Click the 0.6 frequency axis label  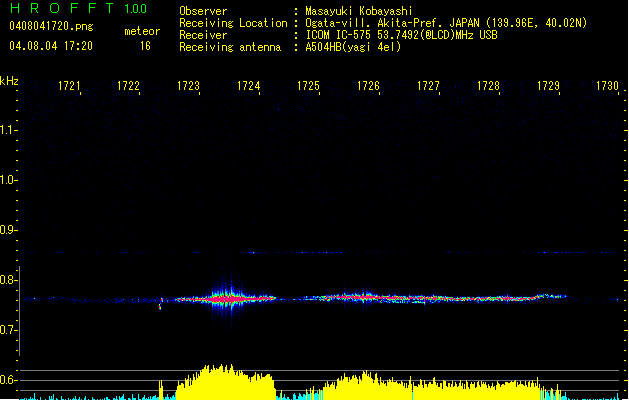9,380
